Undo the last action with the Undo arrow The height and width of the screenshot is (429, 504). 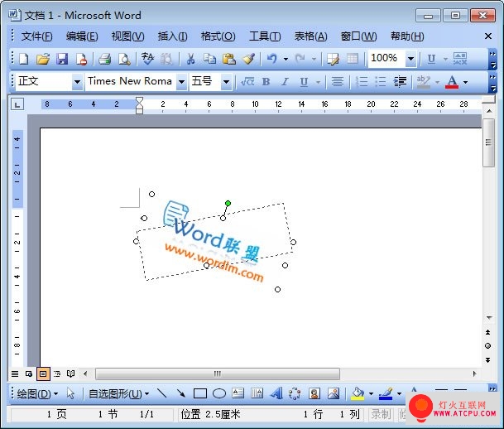[x=272, y=59]
